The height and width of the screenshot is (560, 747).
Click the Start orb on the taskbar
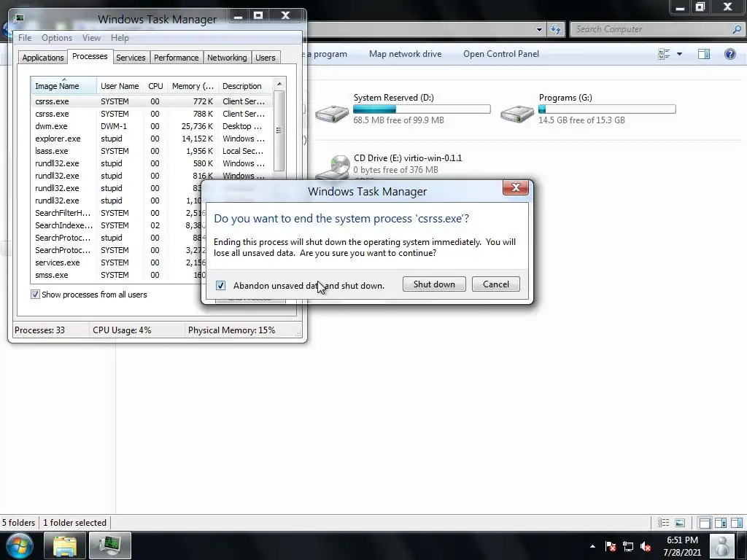pos(19,545)
